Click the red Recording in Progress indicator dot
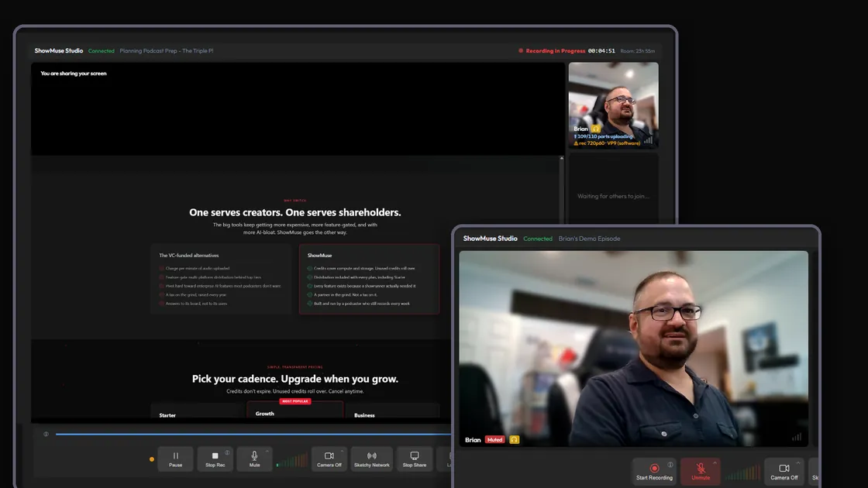 (520, 51)
